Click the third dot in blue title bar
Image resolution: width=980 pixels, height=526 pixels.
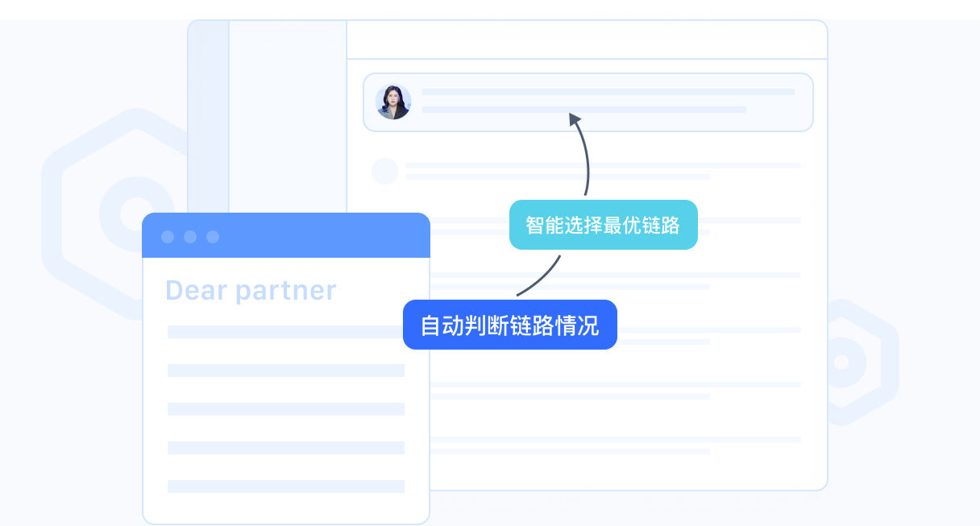pyautogui.click(x=213, y=237)
